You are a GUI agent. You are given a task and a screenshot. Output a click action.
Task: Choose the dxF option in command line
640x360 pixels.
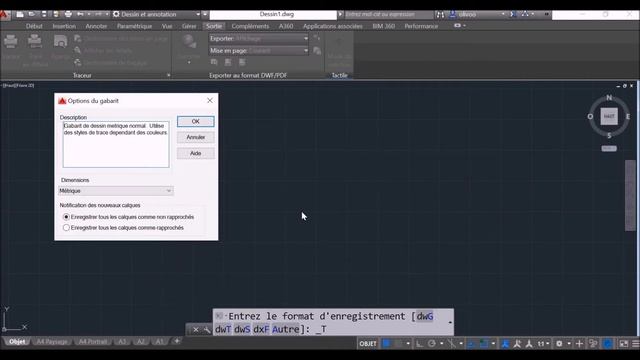click(x=261, y=329)
